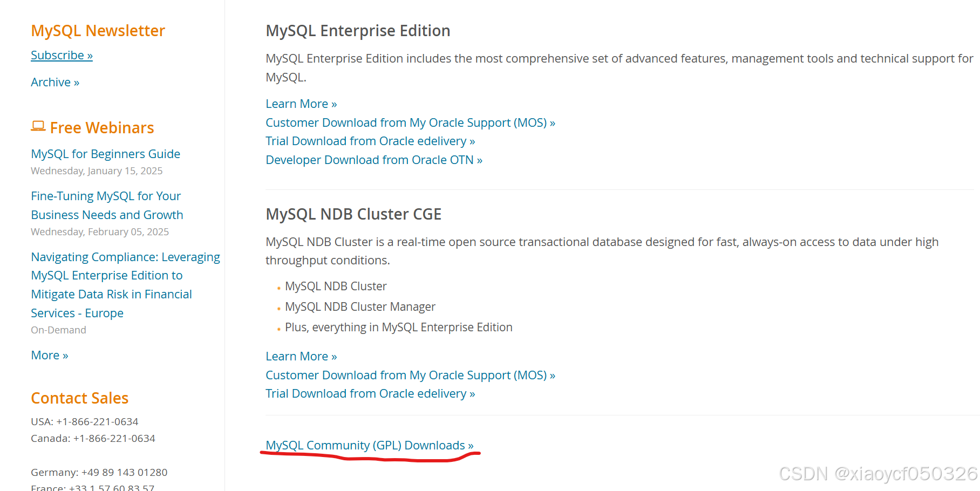This screenshot has width=980, height=491.
Task: Open MySQL Community (GPL) Downloads link
Action: click(370, 445)
